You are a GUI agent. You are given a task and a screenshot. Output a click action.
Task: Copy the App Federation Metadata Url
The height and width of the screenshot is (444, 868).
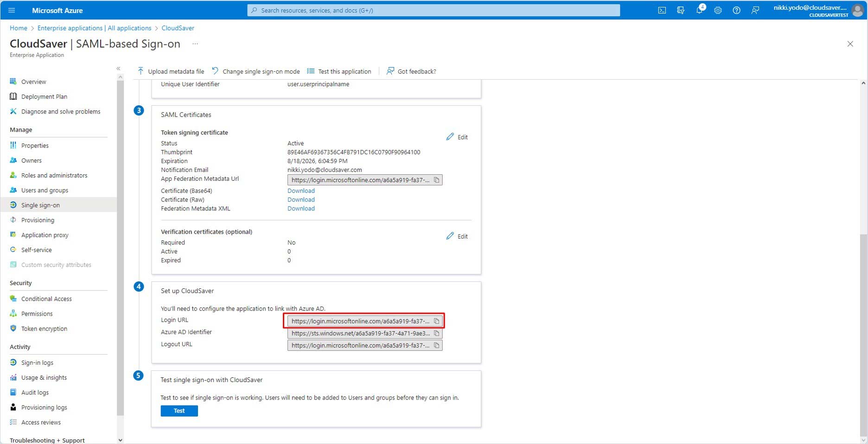coord(436,180)
